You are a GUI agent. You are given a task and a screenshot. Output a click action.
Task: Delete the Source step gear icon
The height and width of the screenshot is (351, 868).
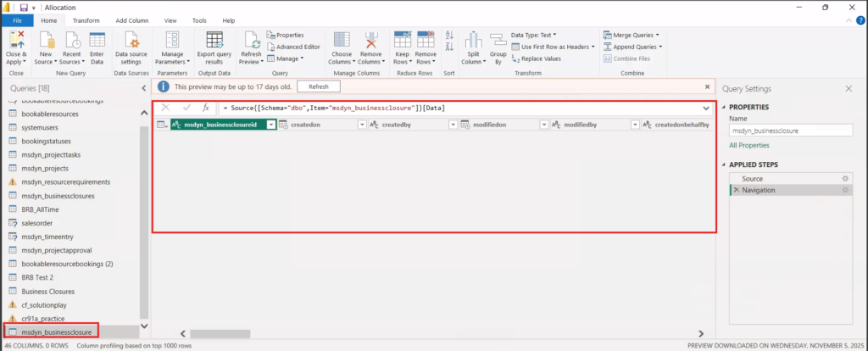[x=844, y=178]
